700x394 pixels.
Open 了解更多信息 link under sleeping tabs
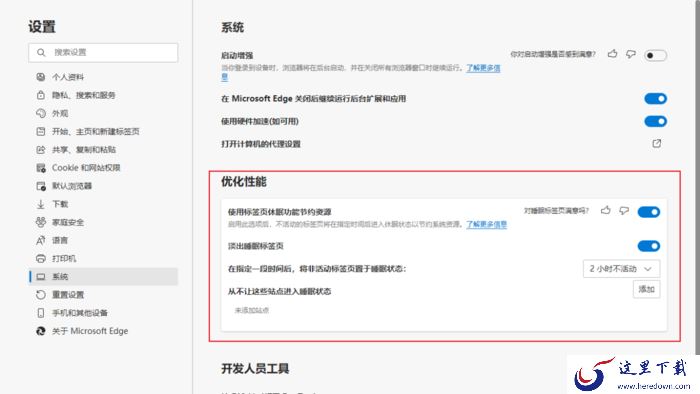pyautogui.click(x=487, y=224)
